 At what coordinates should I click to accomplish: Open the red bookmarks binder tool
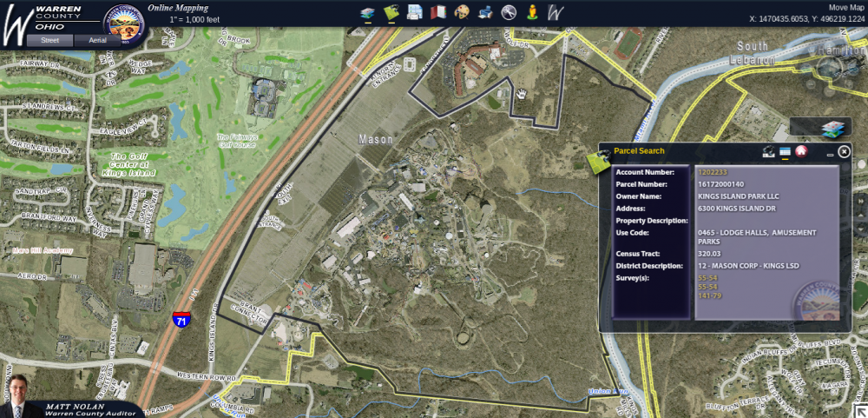point(437,12)
